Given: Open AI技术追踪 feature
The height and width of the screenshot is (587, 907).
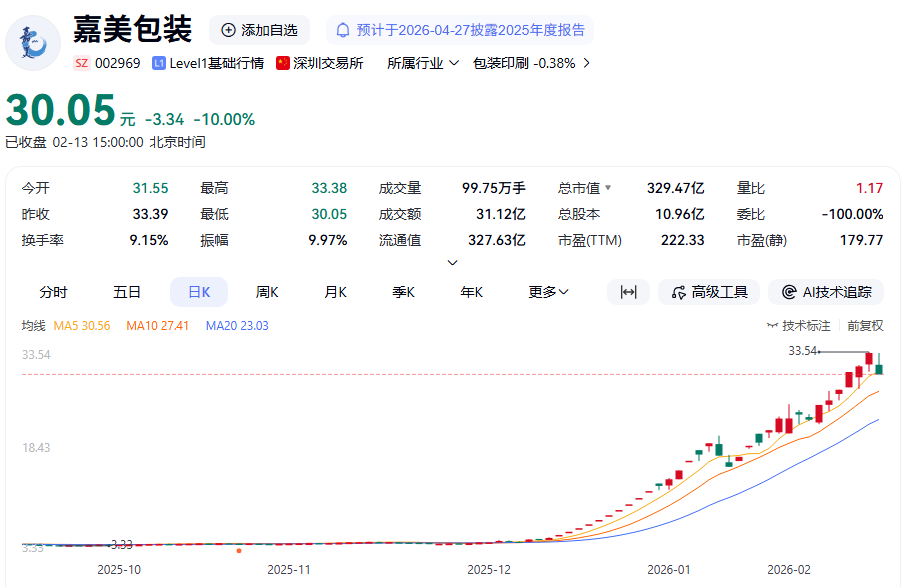Looking at the screenshot, I should pos(826,292).
